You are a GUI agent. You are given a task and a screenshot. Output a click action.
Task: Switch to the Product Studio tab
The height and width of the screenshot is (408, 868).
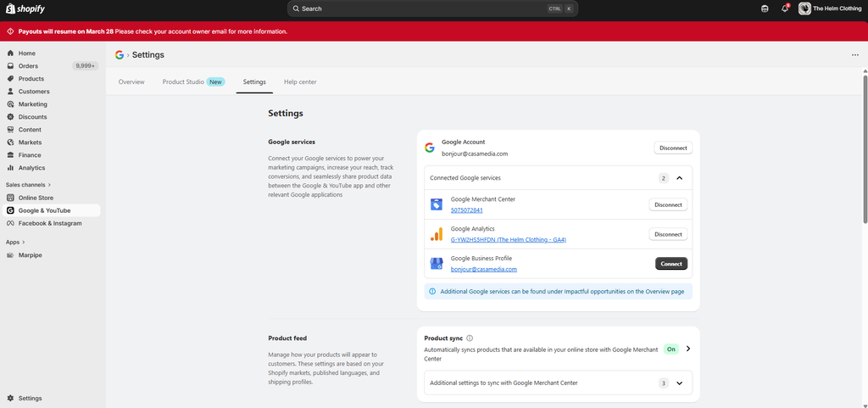pos(193,82)
